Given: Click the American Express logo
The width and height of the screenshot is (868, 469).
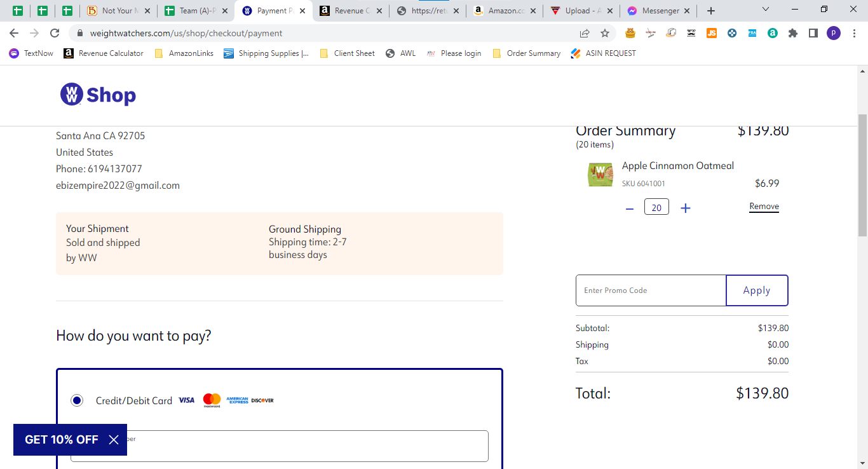Looking at the screenshot, I should pos(237,400).
